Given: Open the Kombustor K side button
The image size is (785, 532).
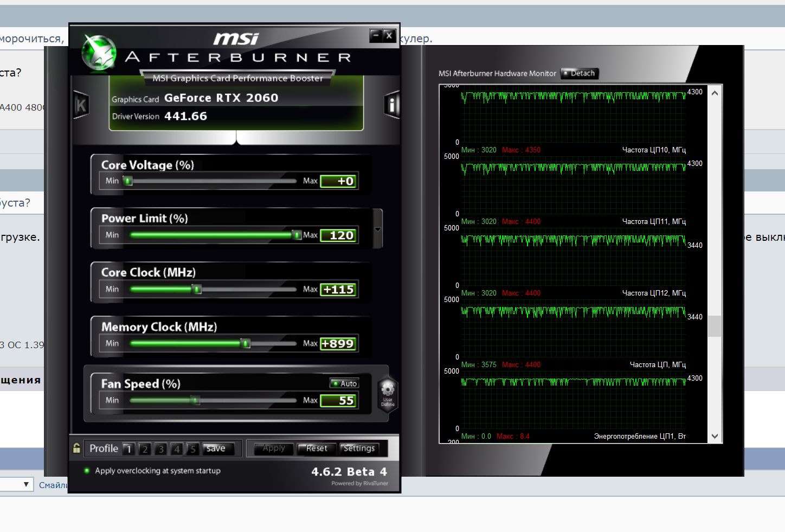Looking at the screenshot, I should [x=81, y=105].
